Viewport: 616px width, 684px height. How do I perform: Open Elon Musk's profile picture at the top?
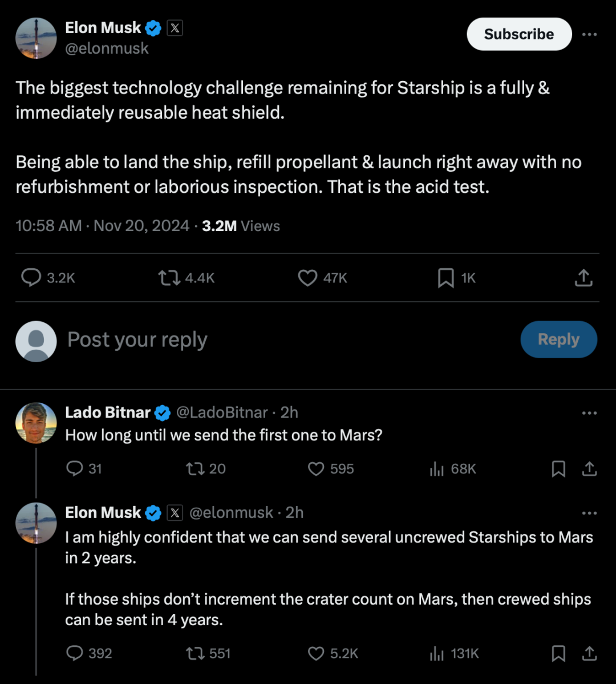(x=36, y=38)
